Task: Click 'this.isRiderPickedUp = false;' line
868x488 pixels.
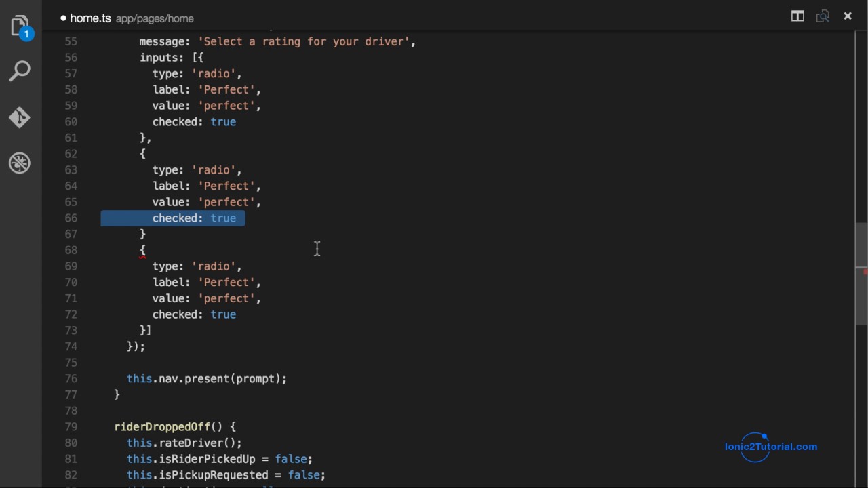Action: tap(220, 459)
